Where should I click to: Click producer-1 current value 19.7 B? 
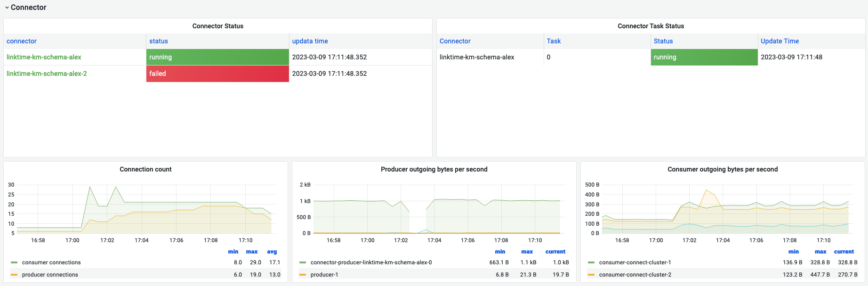click(x=561, y=275)
